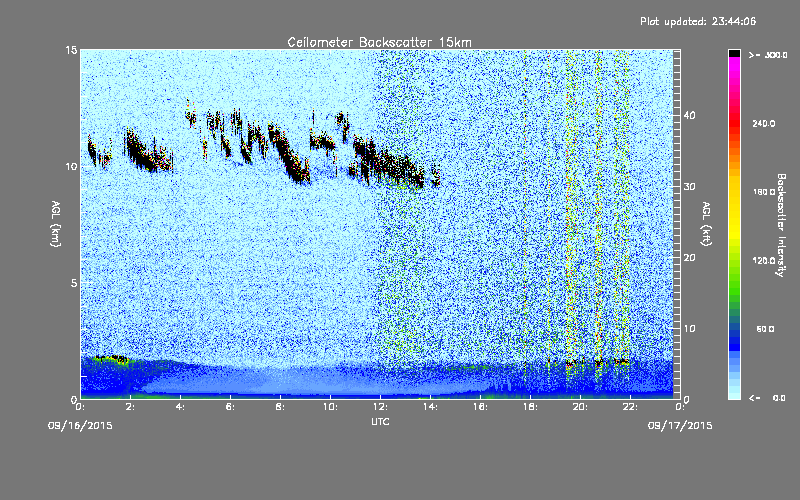Click the end date '09/17/2015'
The width and height of the screenshot is (800, 500).
(x=680, y=426)
